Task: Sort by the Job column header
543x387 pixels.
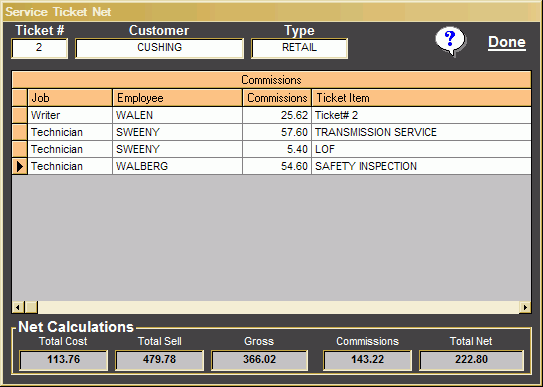Action: pyautogui.click(x=70, y=98)
